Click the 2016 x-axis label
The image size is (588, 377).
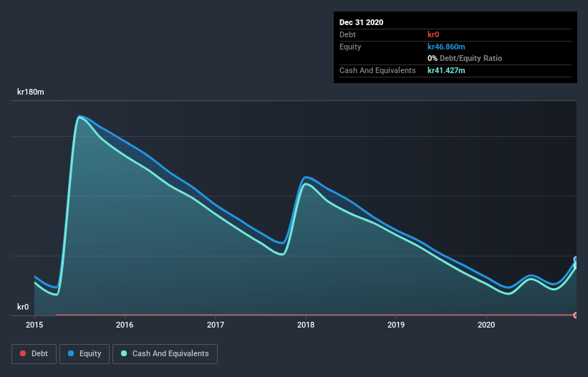tap(125, 325)
